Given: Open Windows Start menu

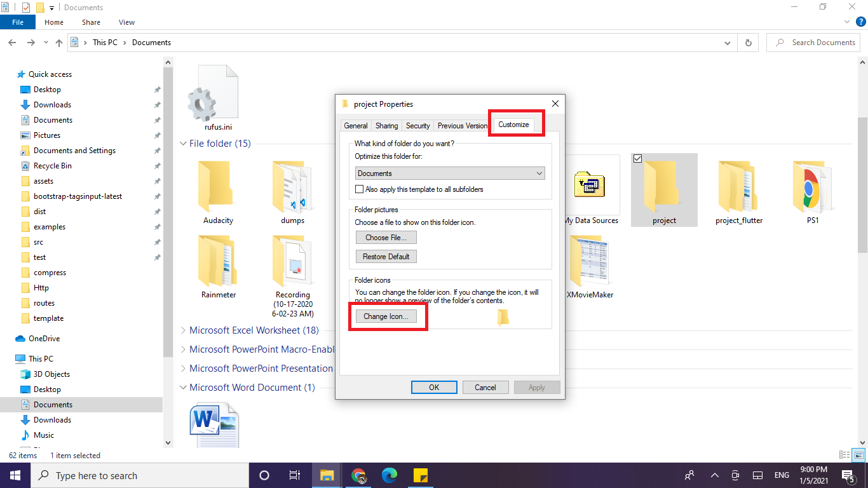Looking at the screenshot, I should (15, 475).
